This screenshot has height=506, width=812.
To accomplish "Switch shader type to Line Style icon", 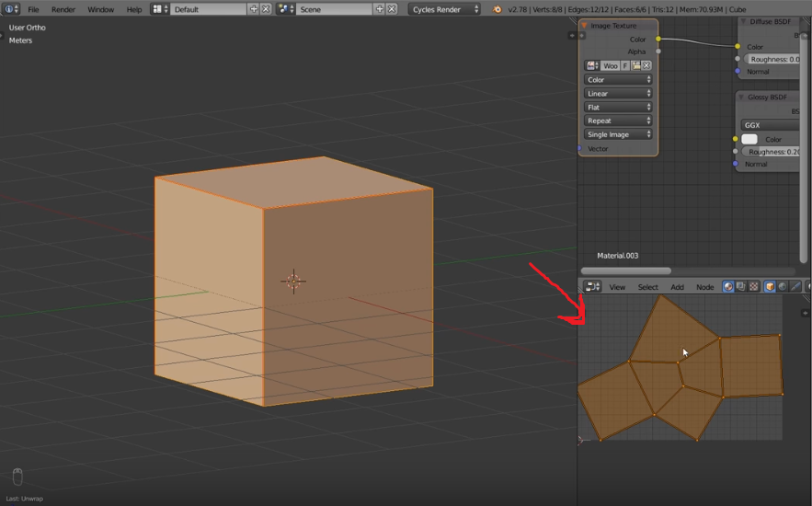I will (x=795, y=286).
